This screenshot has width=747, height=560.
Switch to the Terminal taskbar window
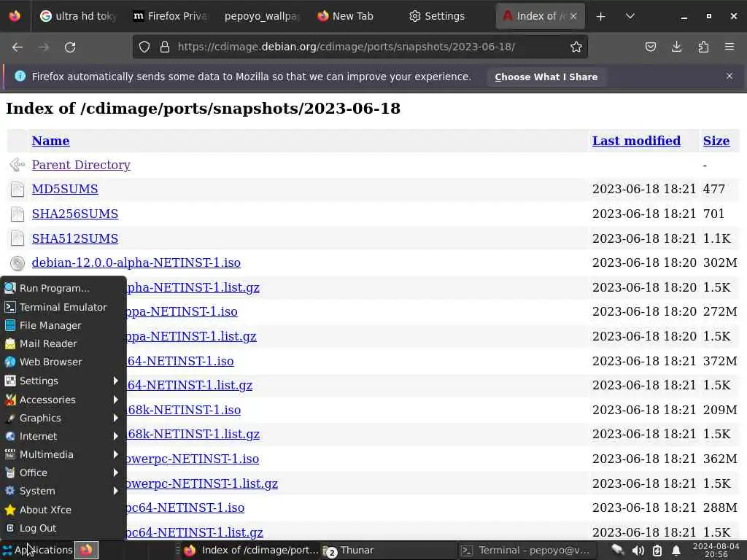[x=528, y=551]
